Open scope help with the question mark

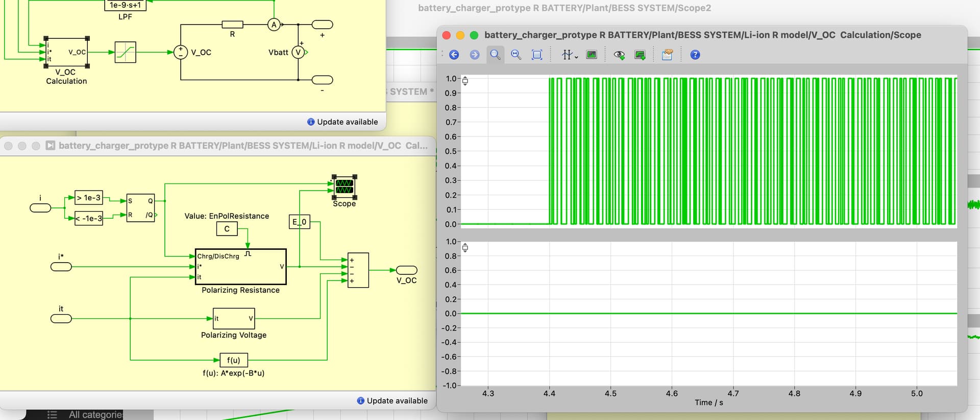pyautogui.click(x=695, y=55)
